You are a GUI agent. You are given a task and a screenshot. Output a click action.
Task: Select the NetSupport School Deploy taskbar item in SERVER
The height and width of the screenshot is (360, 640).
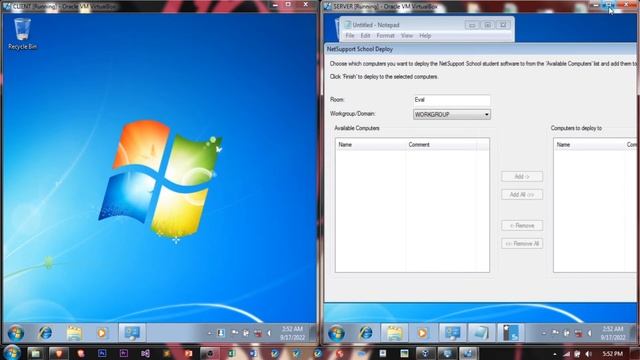click(510, 333)
